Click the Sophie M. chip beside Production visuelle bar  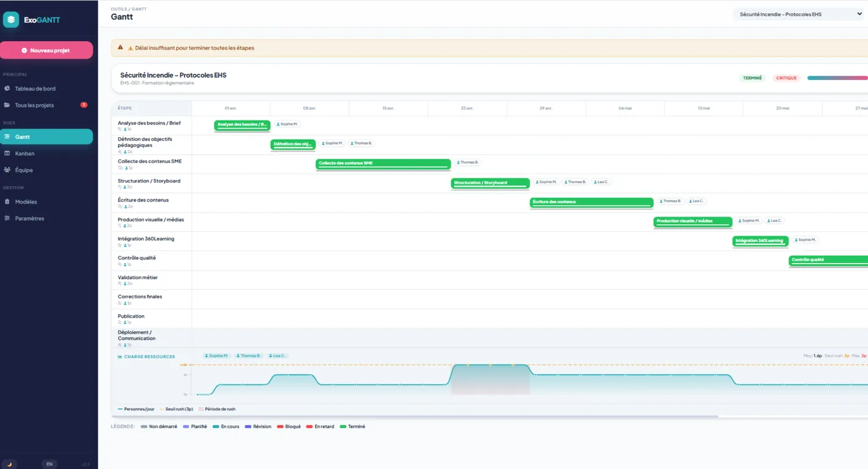pyautogui.click(x=749, y=220)
